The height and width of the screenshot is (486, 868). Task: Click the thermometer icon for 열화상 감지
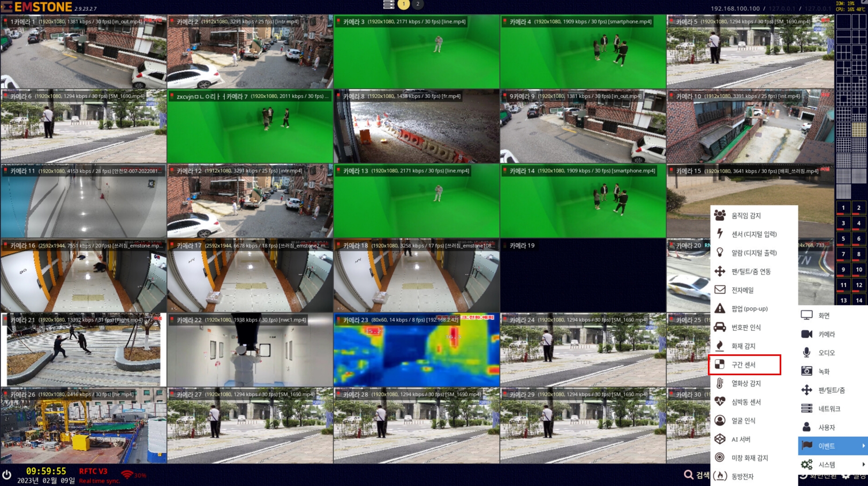pos(720,383)
